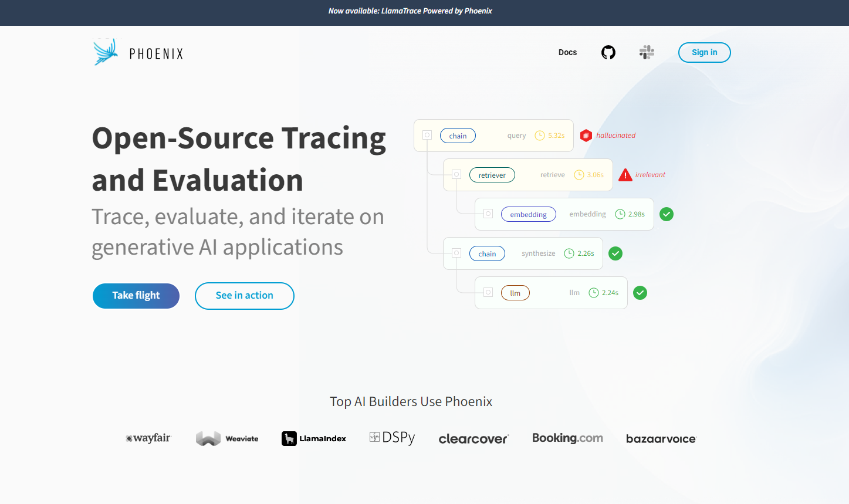The image size is (849, 504).
Task: Open the GitHub repository icon
Action: 608,53
